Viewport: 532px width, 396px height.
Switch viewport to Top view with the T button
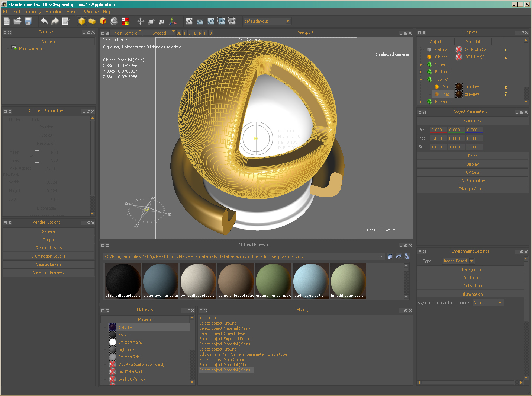pos(184,33)
